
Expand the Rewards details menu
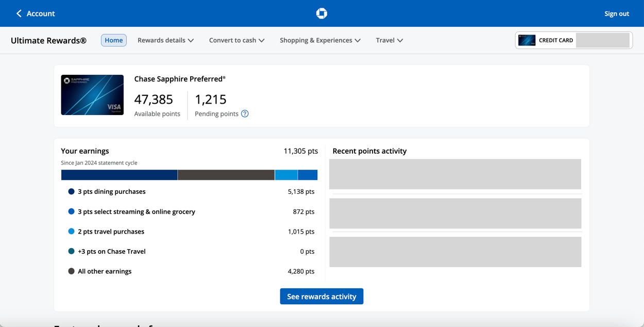165,40
